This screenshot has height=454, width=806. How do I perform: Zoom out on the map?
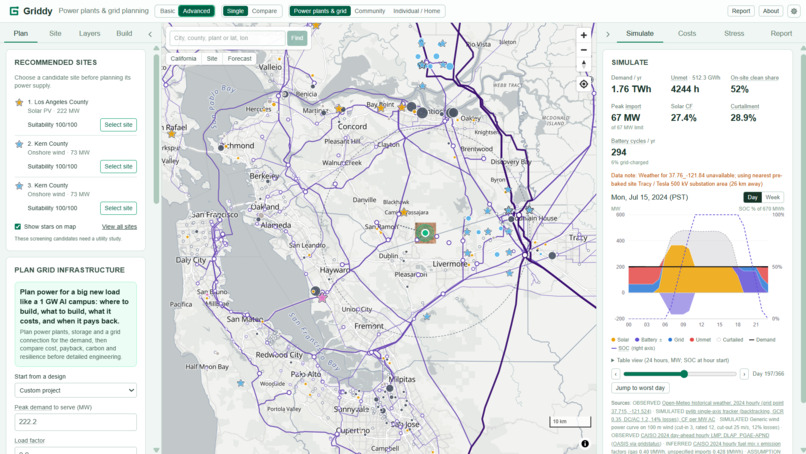coord(583,50)
